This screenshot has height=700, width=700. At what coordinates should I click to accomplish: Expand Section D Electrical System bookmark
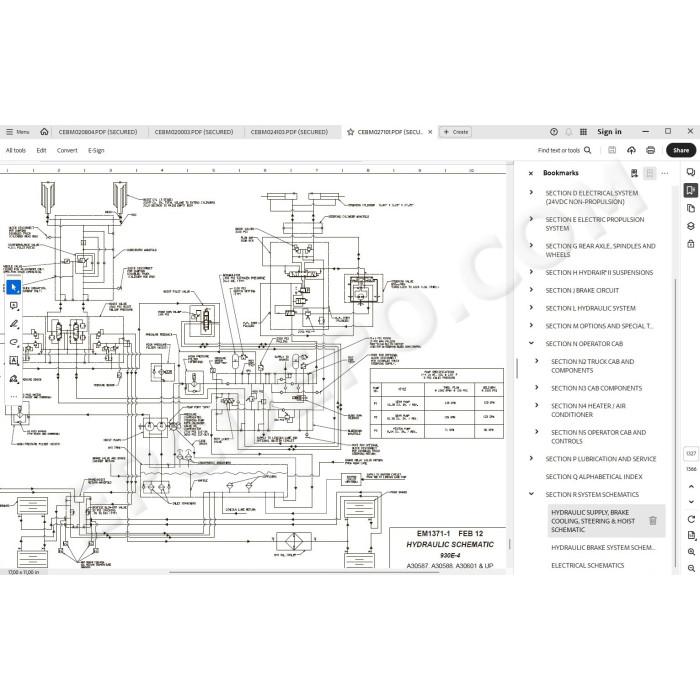tap(531, 192)
